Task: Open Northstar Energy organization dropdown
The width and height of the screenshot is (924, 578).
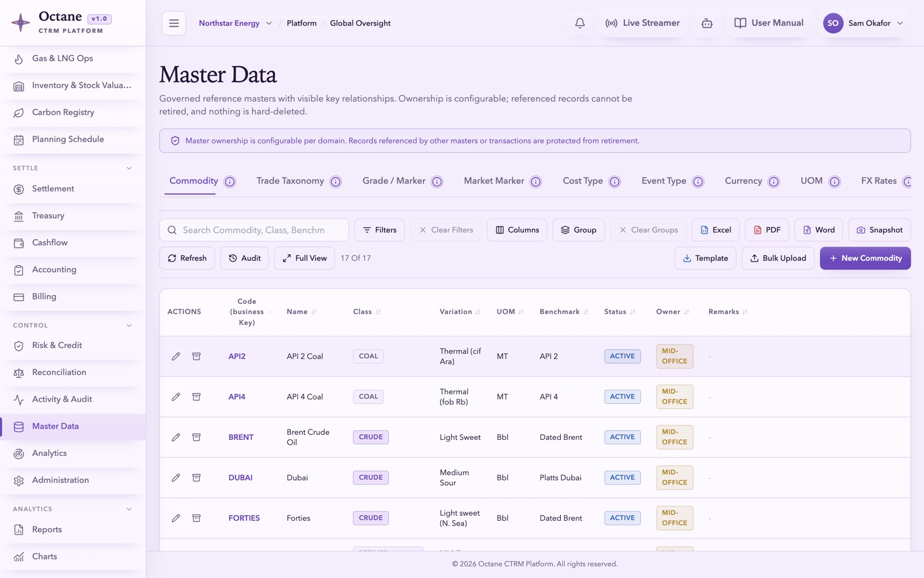Action: [x=235, y=23]
